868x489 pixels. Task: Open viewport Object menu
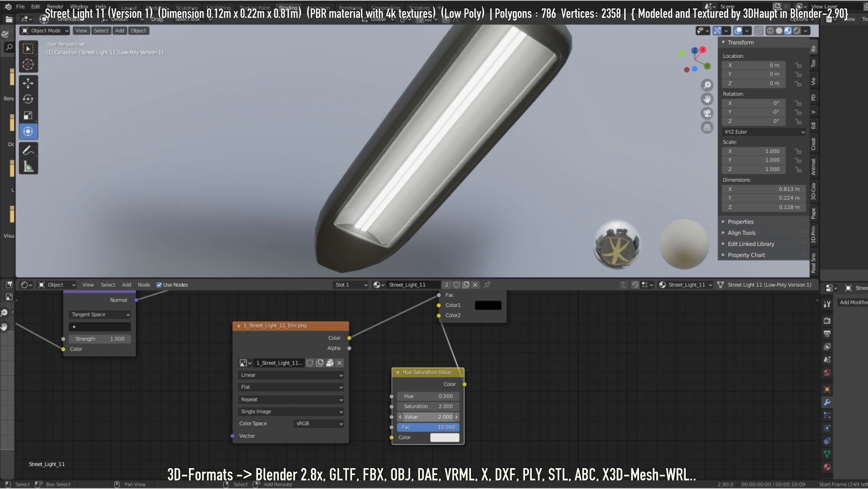tap(139, 31)
